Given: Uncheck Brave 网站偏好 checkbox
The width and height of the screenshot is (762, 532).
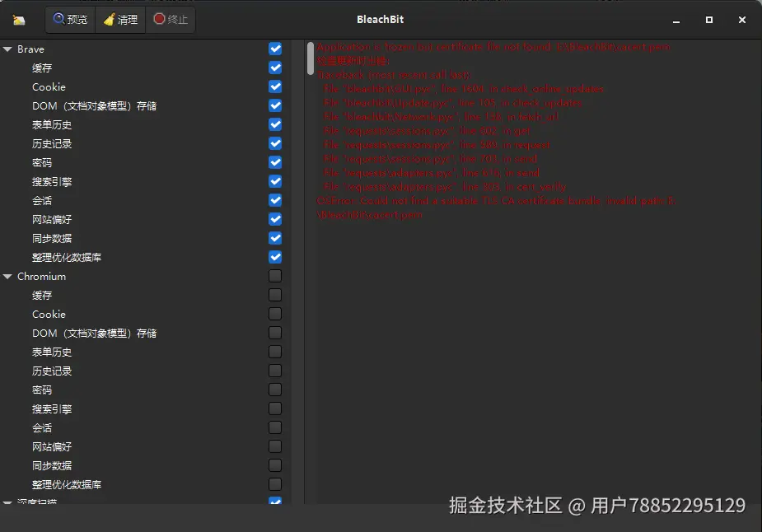Looking at the screenshot, I should [275, 219].
